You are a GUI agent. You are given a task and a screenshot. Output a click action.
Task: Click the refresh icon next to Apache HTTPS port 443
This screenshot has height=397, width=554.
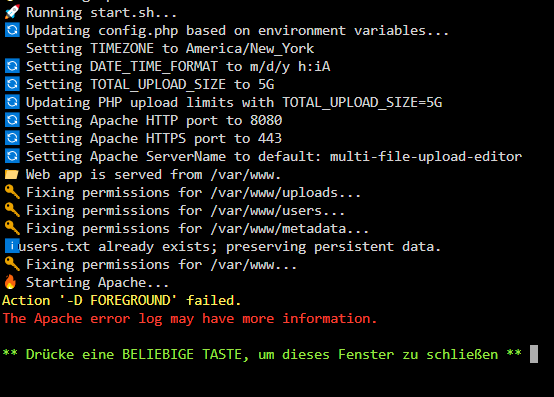pos(12,138)
